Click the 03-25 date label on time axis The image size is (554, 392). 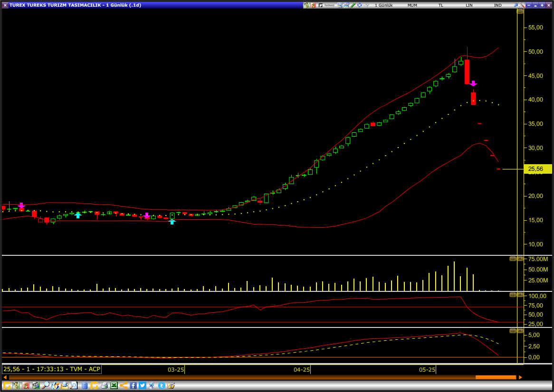(x=176, y=369)
